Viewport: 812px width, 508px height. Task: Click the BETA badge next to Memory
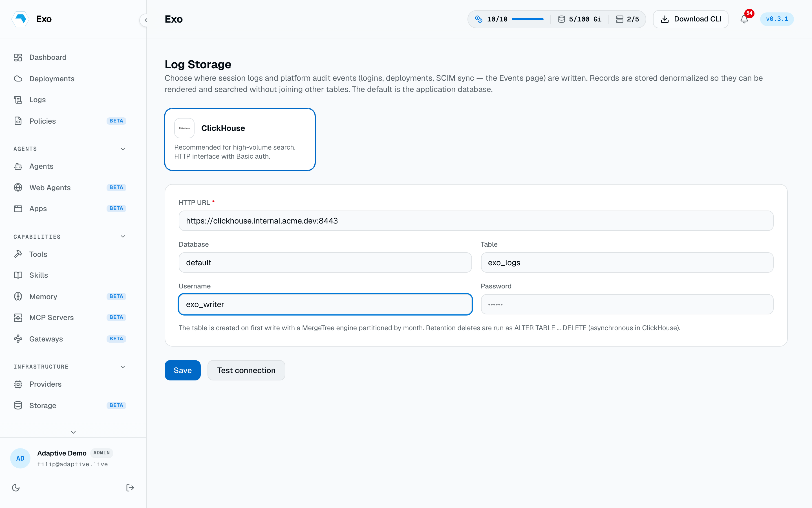tap(116, 296)
